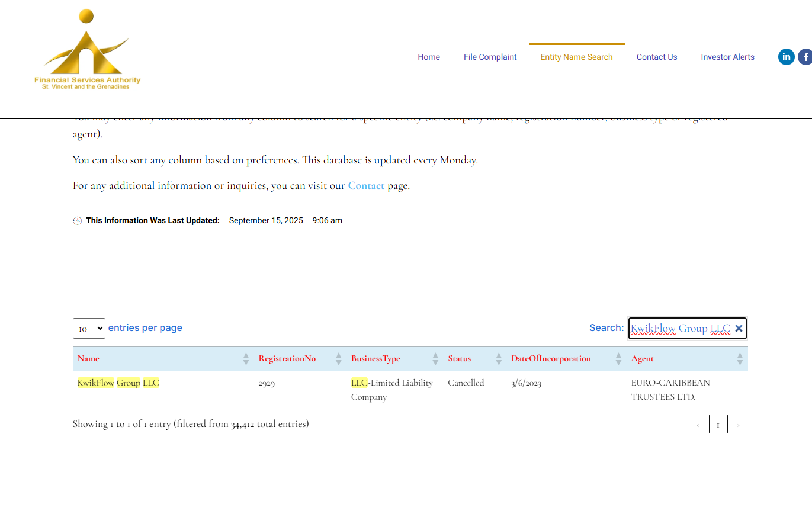Open the Contact Us menu item

tap(657, 57)
